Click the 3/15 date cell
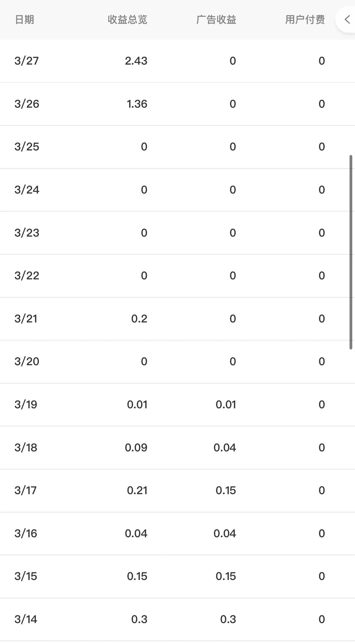Image resolution: width=355 pixels, height=644 pixels. (x=26, y=576)
